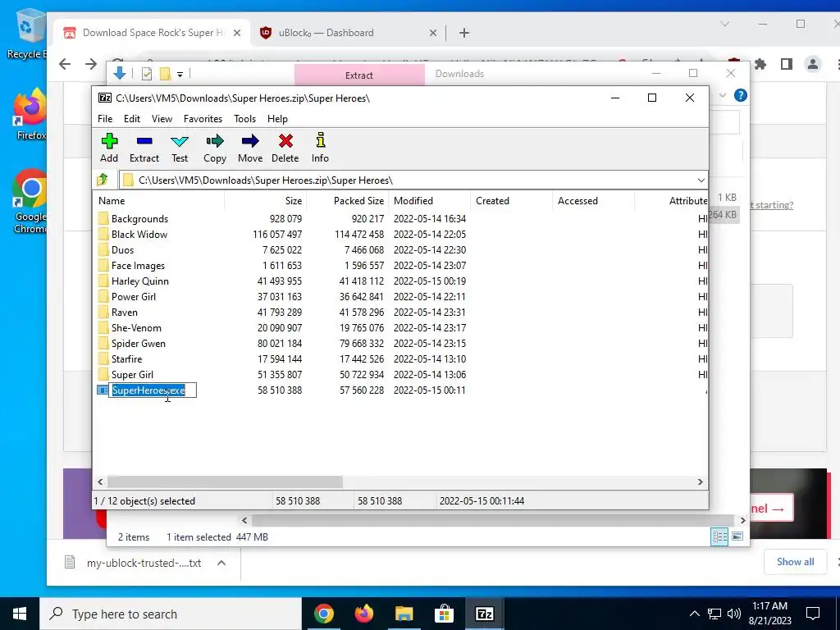Screen dimensions: 840x630
Task: Open the download item options chevron
Action: [221, 563]
